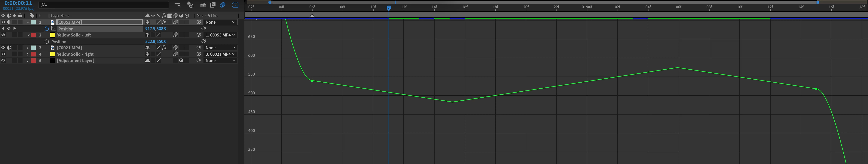Click the current timecode 0:00:00:11
The height and width of the screenshot is (164, 868).
pos(18,3)
